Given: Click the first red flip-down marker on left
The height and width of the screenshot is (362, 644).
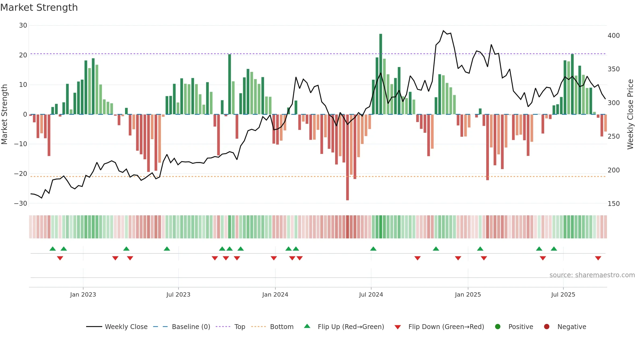Looking at the screenshot, I should [x=60, y=258].
